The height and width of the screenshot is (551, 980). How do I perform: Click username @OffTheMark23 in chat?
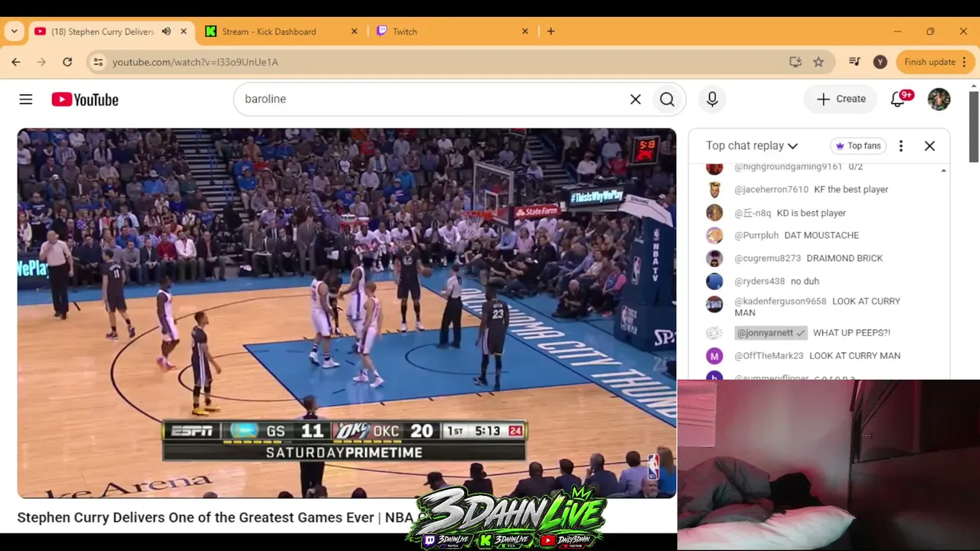769,356
